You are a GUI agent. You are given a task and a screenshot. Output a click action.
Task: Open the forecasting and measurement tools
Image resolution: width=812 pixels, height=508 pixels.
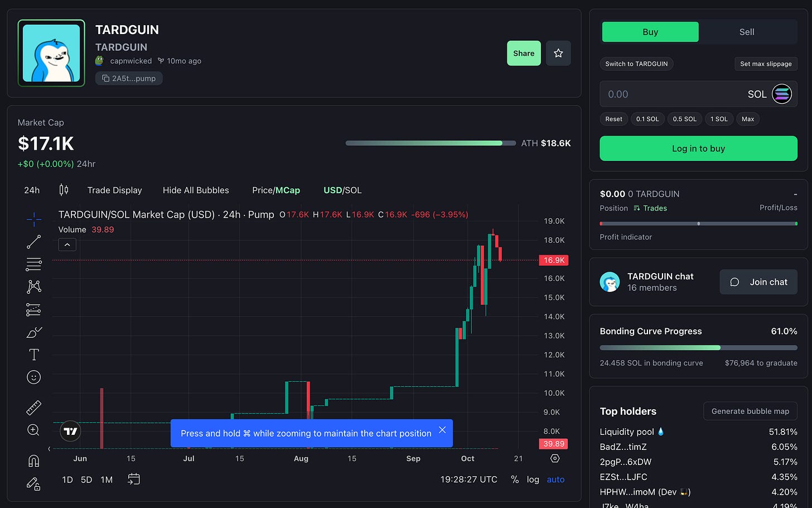coord(34,309)
